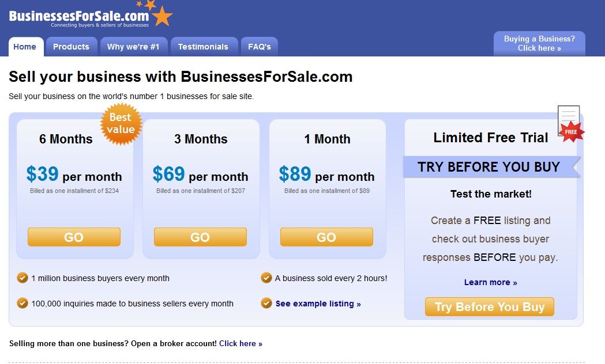Click the broker account Click here link

tap(241, 344)
